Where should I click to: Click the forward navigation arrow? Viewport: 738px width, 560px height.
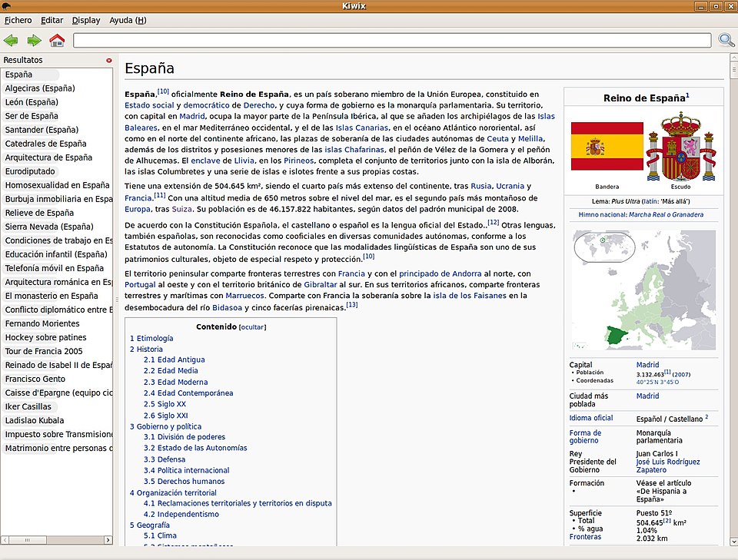tap(34, 40)
